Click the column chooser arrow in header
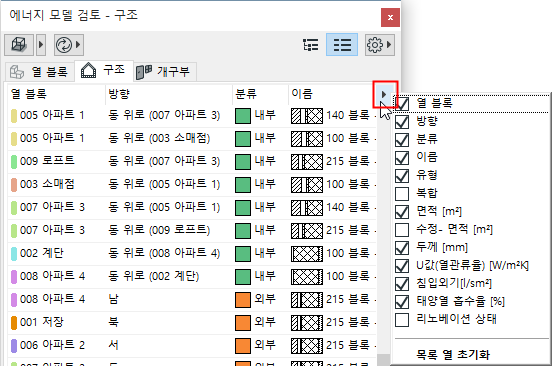Viewport: 552px width, 366px height. pyautogui.click(x=384, y=94)
